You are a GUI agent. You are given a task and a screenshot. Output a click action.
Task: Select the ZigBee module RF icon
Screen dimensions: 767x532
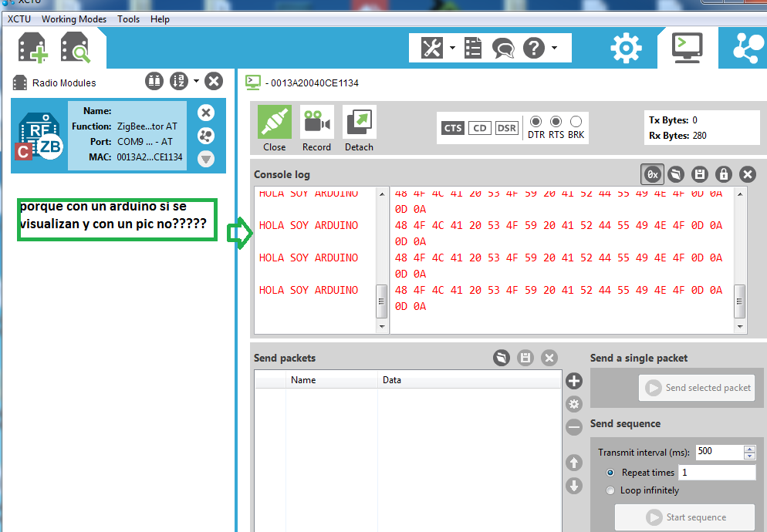click(x=39, y=137)
